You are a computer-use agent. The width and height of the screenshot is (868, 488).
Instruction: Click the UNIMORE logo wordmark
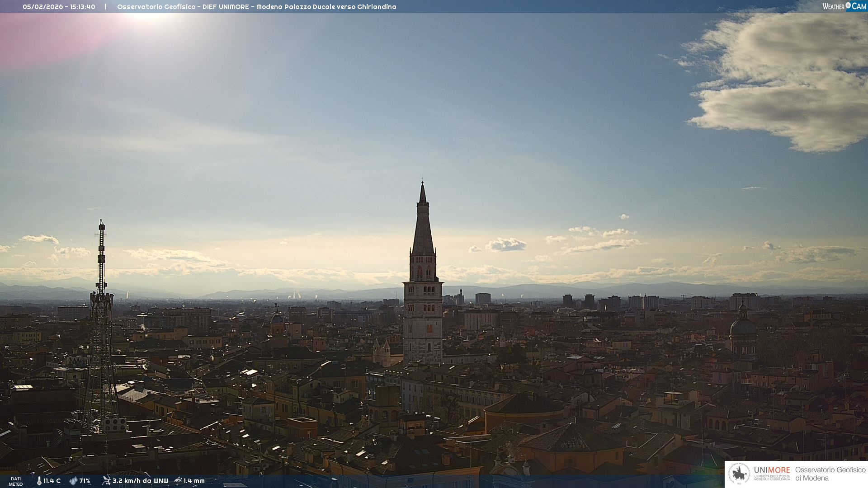click(772, 470)
